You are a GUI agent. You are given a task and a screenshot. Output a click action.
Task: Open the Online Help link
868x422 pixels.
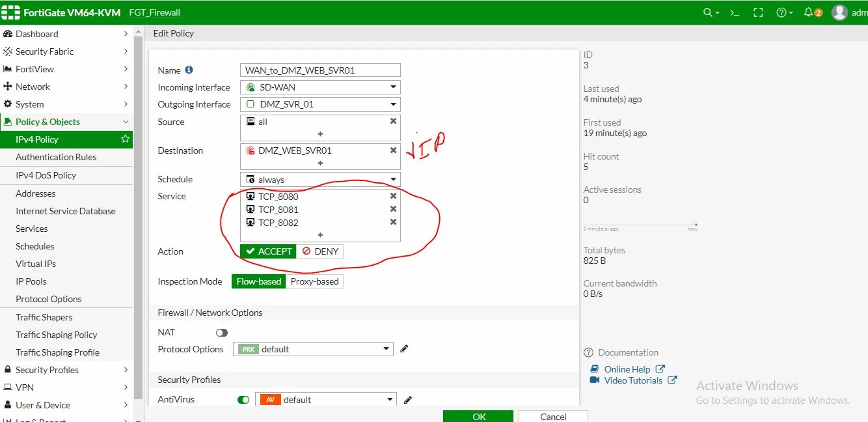[627, 369]
